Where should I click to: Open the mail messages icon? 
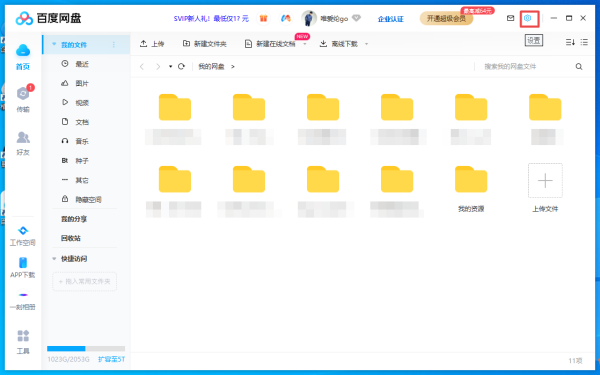[x=510, y=18]
